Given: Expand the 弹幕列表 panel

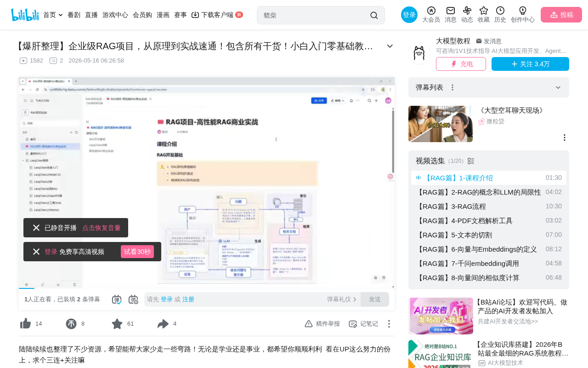Looking at the screenshot, I should pyautogui.click(x=558, y=87).
